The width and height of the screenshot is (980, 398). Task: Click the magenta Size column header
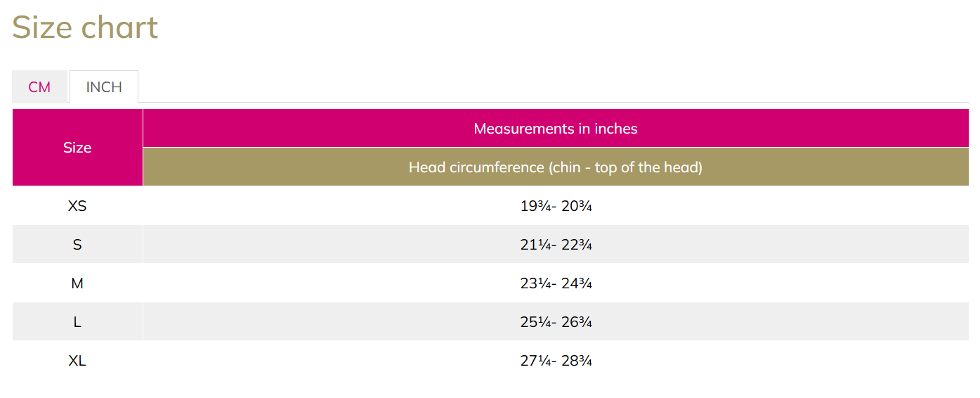[x=77, y=148]
